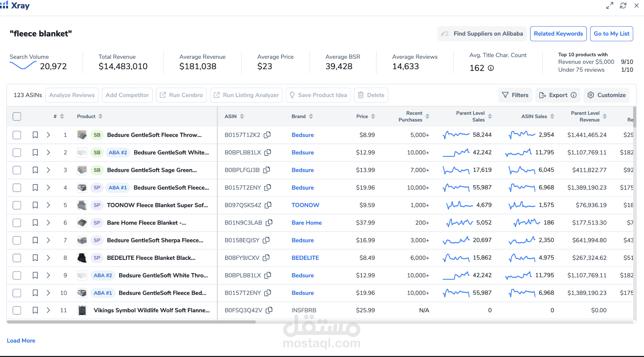Click the refresh icon in Xray header
The width and height of the screenshot is (644, 357).
click(x=623, y=6)
